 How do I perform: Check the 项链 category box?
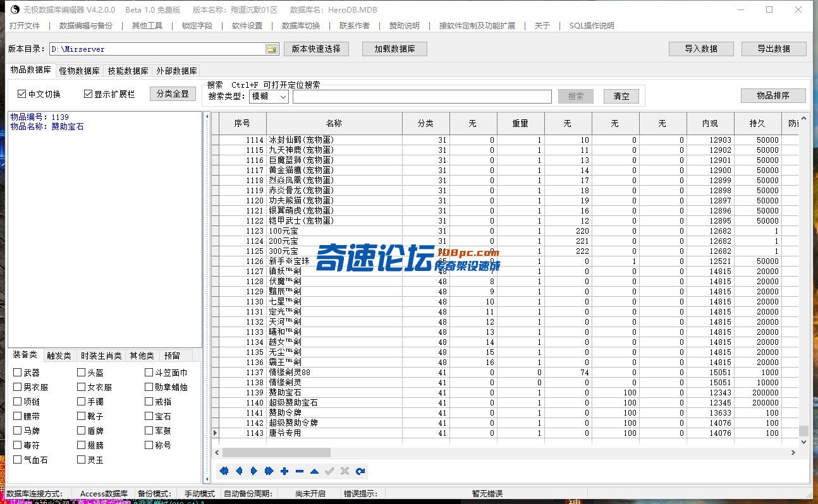pos(18,402)
